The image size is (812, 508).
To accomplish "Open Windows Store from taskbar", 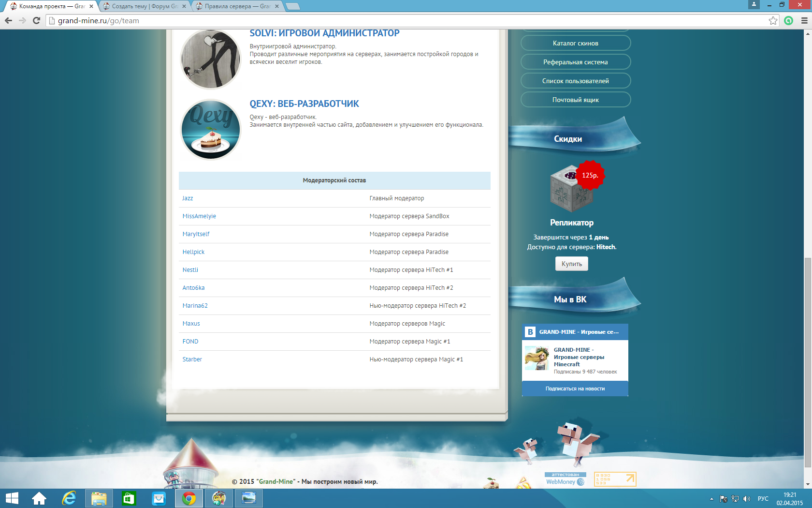I will [129, 498].
